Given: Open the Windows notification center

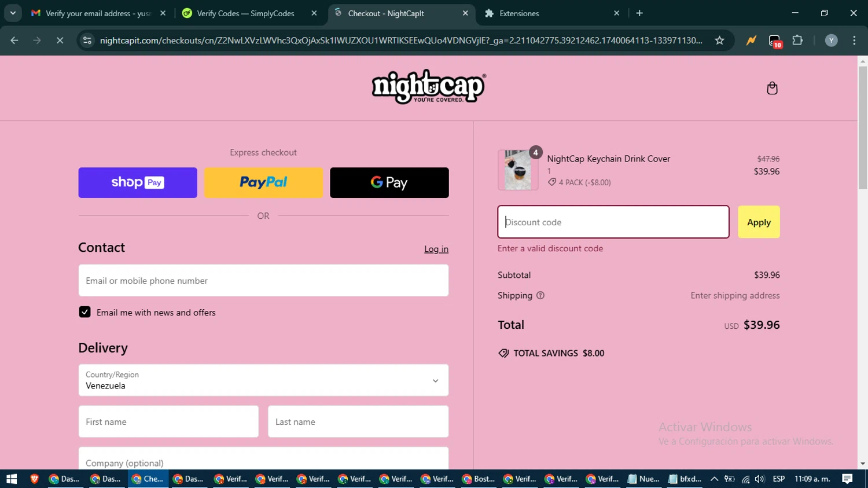Looking at the screenshot, I should click(847, 479).
